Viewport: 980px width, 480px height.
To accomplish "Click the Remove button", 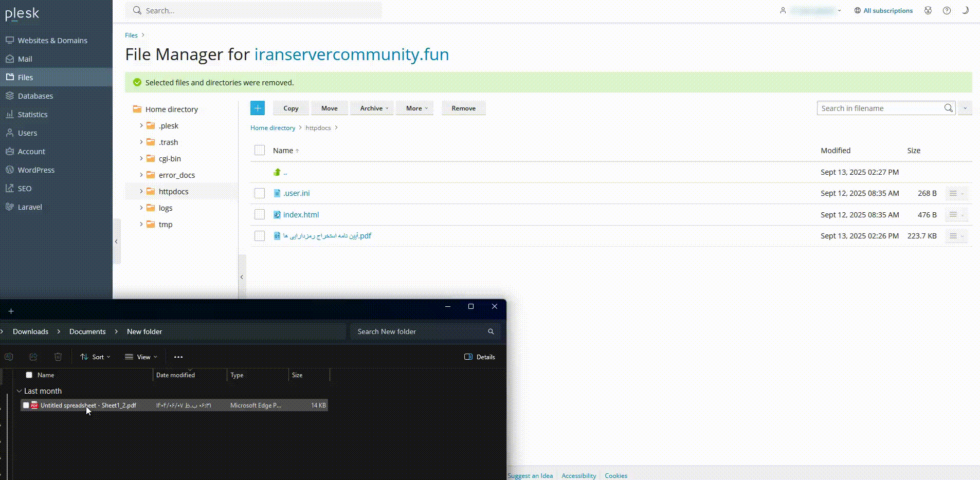I will [463, 108].
